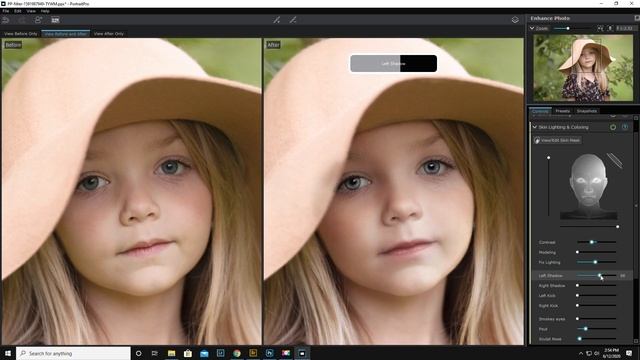The height and width of the screenshot is (360, 640).
Task: Click the 3D head lighting model
Action: (x=588, y=187)
